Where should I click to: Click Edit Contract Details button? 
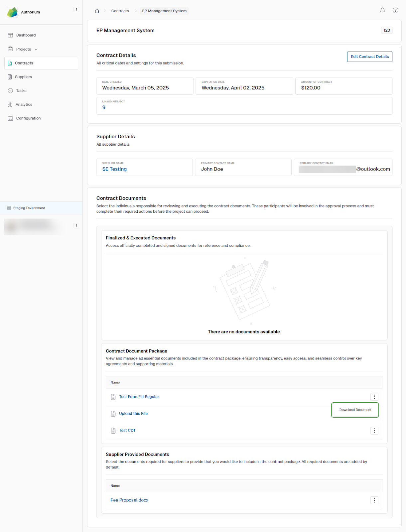tap(369, 57)
